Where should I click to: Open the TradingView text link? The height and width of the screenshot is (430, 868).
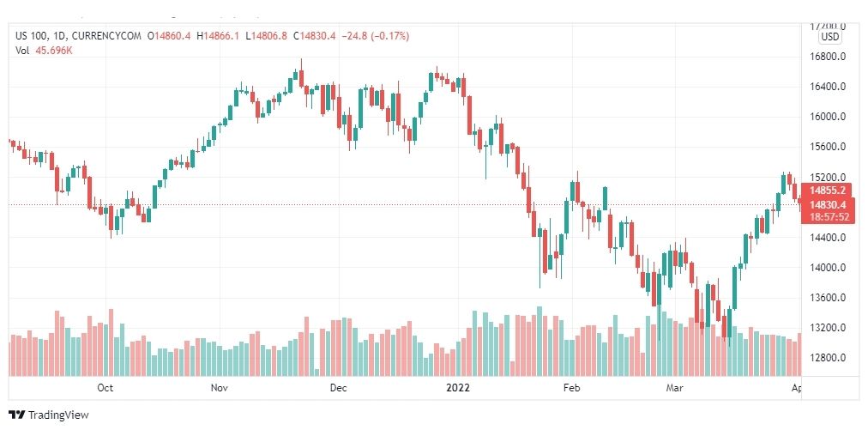58,415
